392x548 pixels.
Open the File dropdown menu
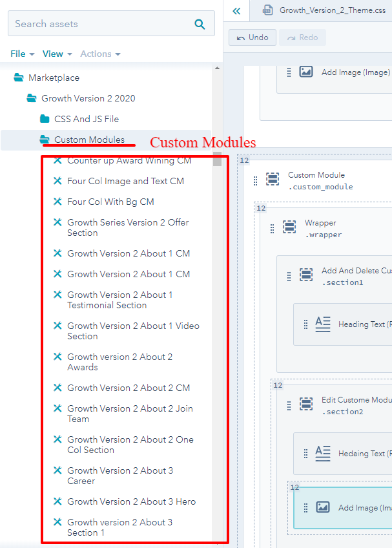tap(22, 54)
